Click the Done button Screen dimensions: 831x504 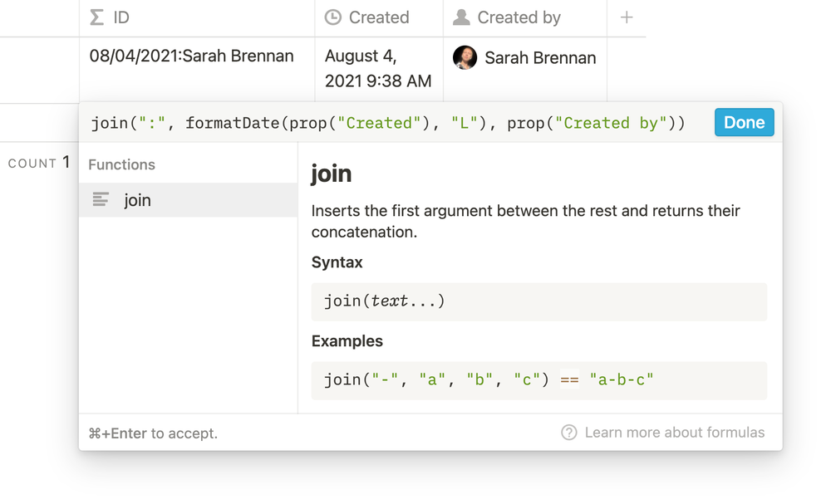(744, 123)
